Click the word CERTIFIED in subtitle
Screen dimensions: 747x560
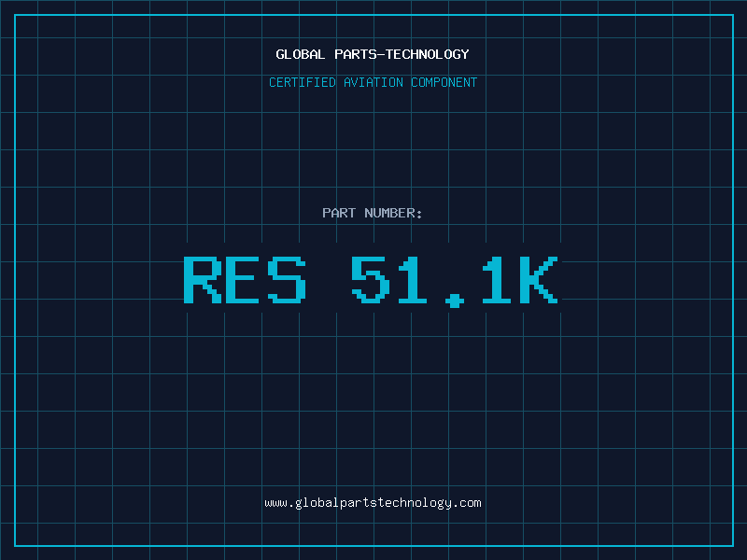point(303,82)
